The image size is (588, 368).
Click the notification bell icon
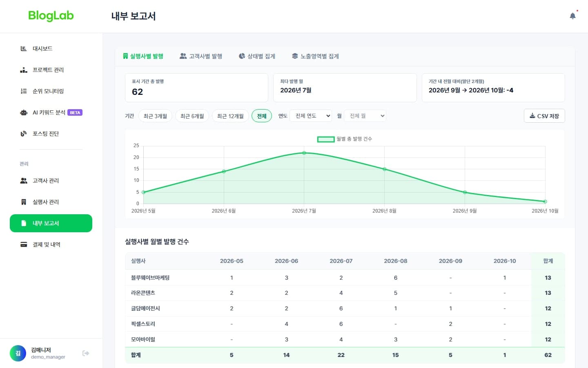572,16
